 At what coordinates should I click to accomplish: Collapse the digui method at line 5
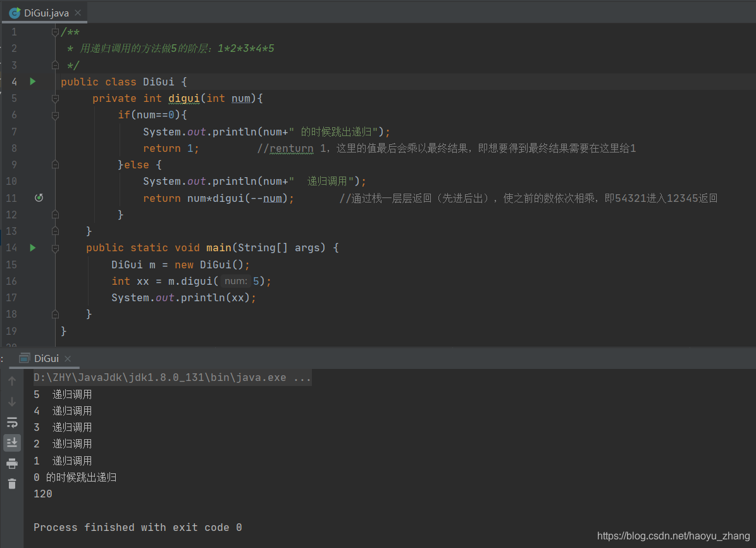point(55,99)
